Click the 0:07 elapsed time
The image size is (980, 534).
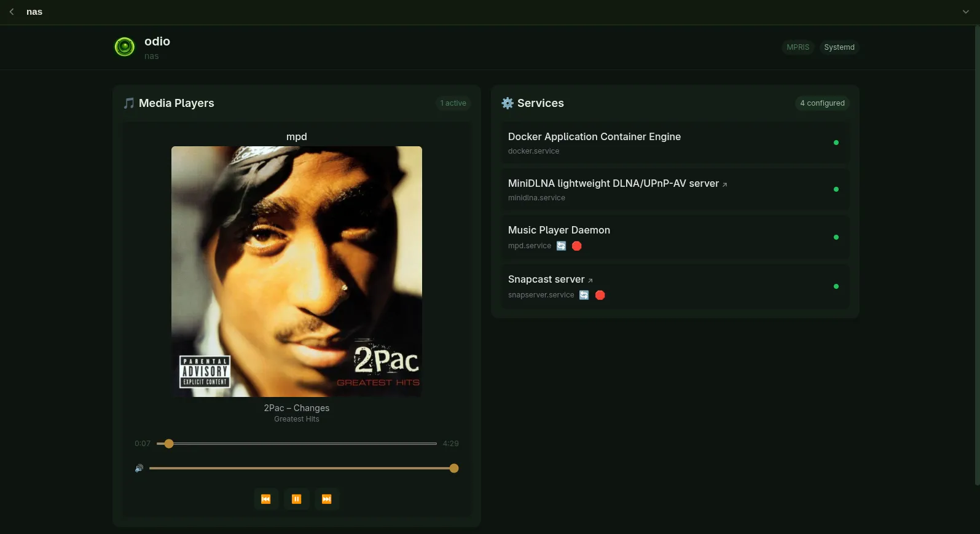click(143, 444)
